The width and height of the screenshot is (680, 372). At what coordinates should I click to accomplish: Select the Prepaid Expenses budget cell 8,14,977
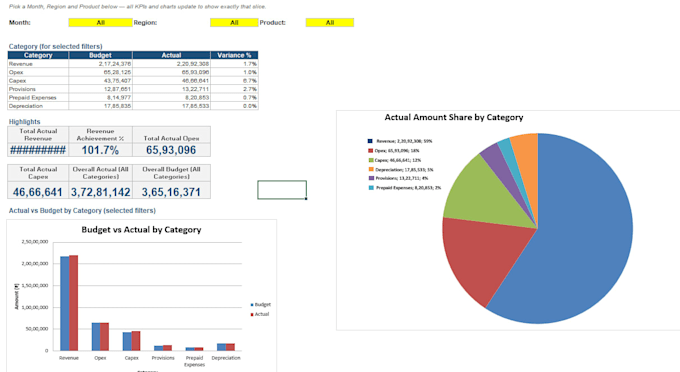click(100, 98)
